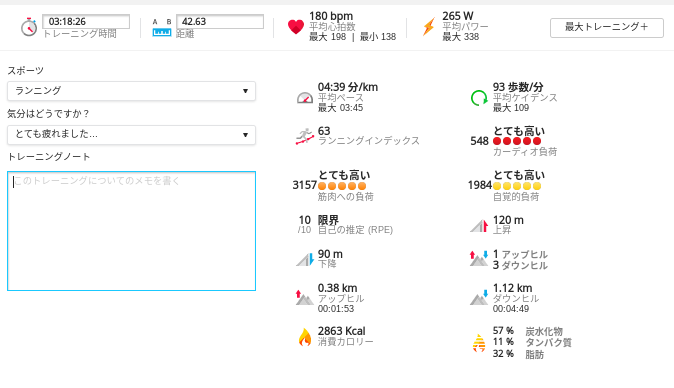Click the ランニング dropdown arrow
Viewport: 674px width, 388px height.
[245, 91]
